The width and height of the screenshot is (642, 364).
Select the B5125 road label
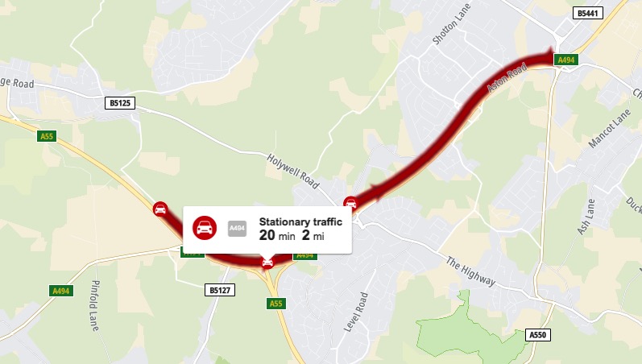coord(120,102)
